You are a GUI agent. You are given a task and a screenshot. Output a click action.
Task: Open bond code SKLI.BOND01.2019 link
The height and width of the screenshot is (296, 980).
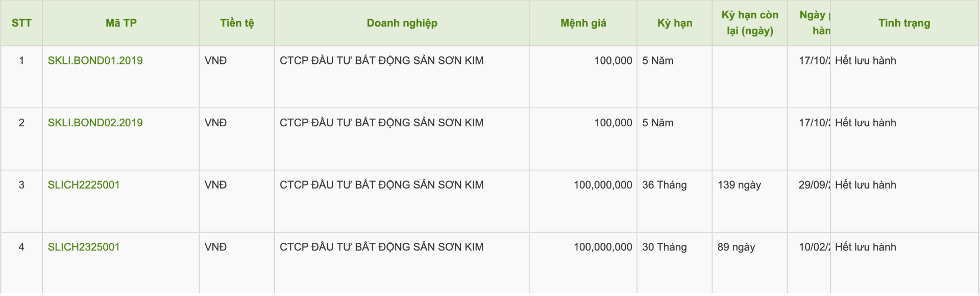point(95,60)
